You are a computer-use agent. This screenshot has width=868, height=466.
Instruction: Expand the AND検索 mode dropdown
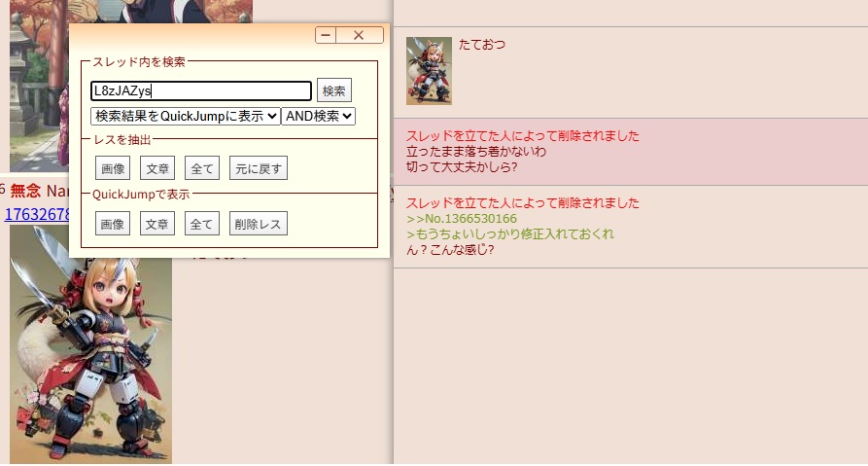tap(319, 116)
